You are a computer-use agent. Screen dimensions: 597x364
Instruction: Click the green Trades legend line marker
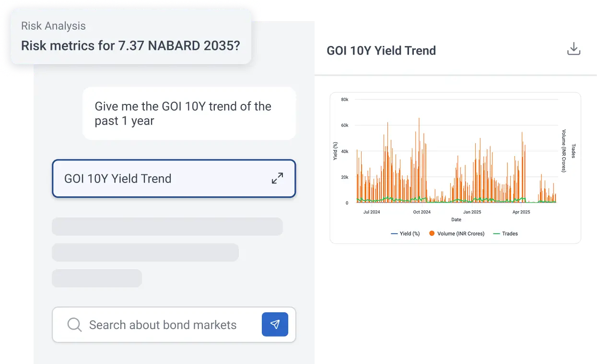pyautogui.click(x=496, y=234)
